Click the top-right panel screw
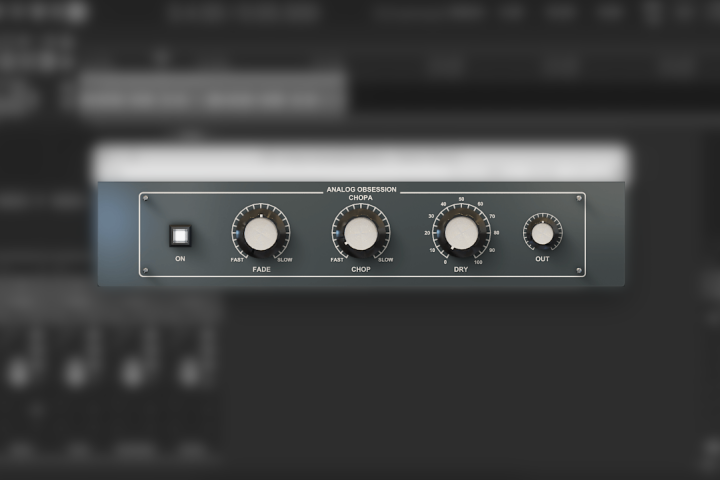Image resolution: width=720 pixels, height=480 pixels. point(578,198)
